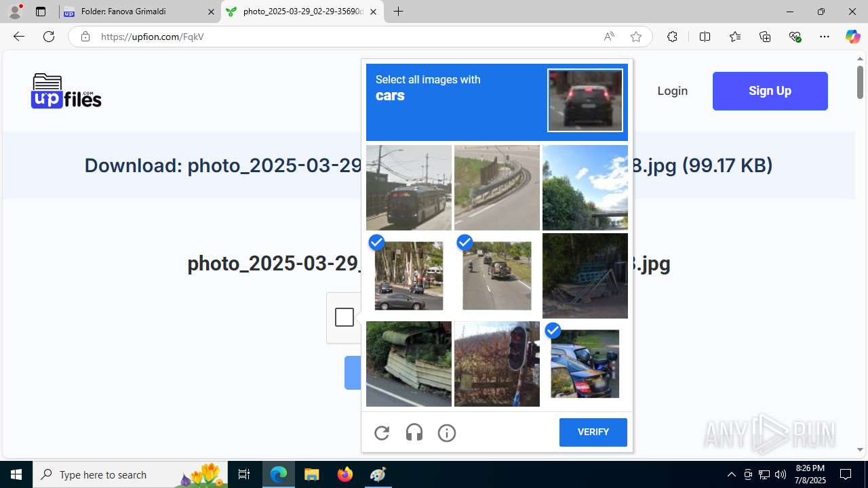Image resolution: width=868 pixels, height=488 pixels.
Task: Reload the captcha challenge images
Action: click(382, 432)
